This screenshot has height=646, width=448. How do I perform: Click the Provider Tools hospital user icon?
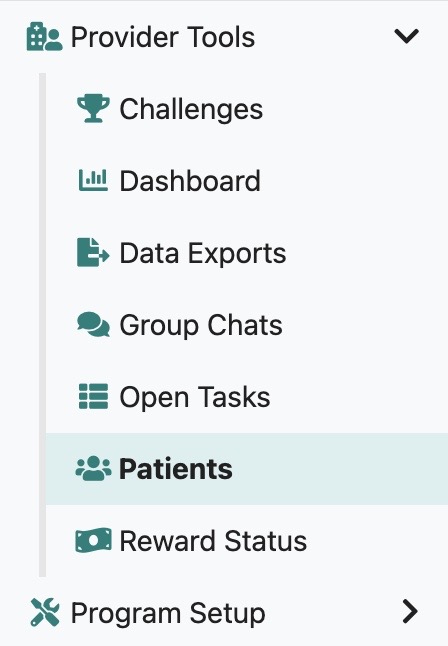click(45, 36)
